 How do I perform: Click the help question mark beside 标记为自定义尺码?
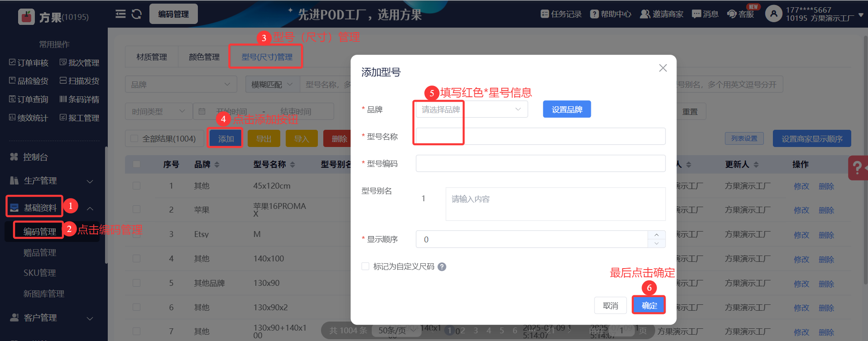pyautogui.click(x=442, y=267)
